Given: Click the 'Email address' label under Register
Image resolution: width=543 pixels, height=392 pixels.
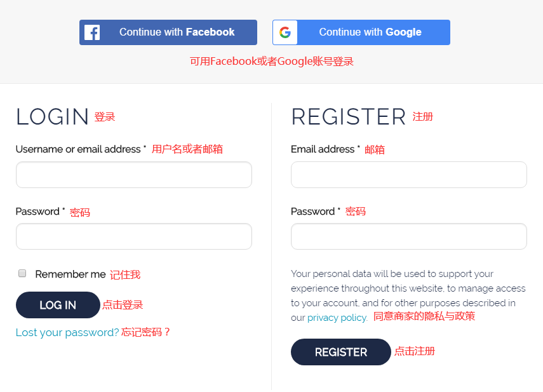Looking at the screenshot, I should (323, 149).
